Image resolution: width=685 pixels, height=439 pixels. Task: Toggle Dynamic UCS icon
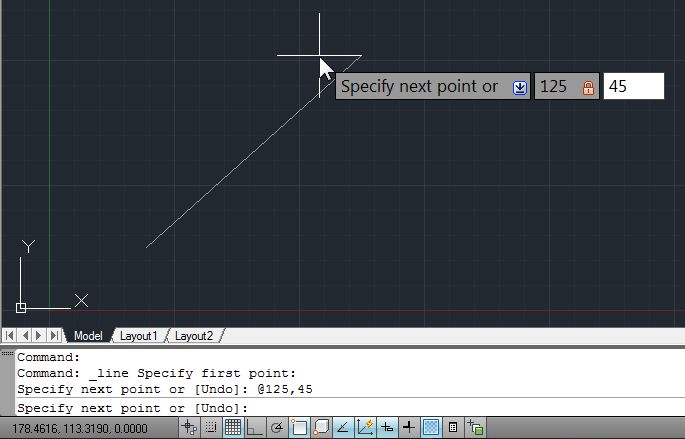click(365, 428)
